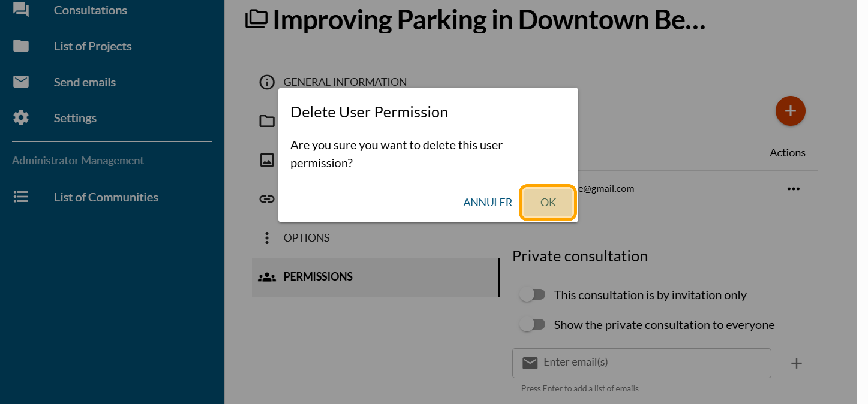Open the General Information tab
The width and height of the screenshot is (868, 404).
(345, 82)
